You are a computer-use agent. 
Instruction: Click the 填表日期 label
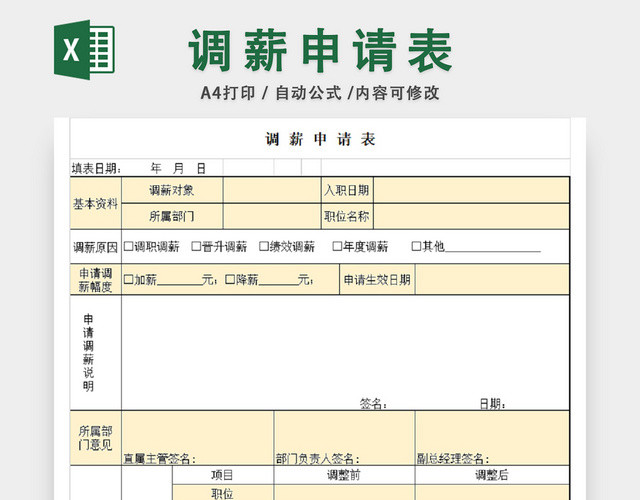[96, 168]
